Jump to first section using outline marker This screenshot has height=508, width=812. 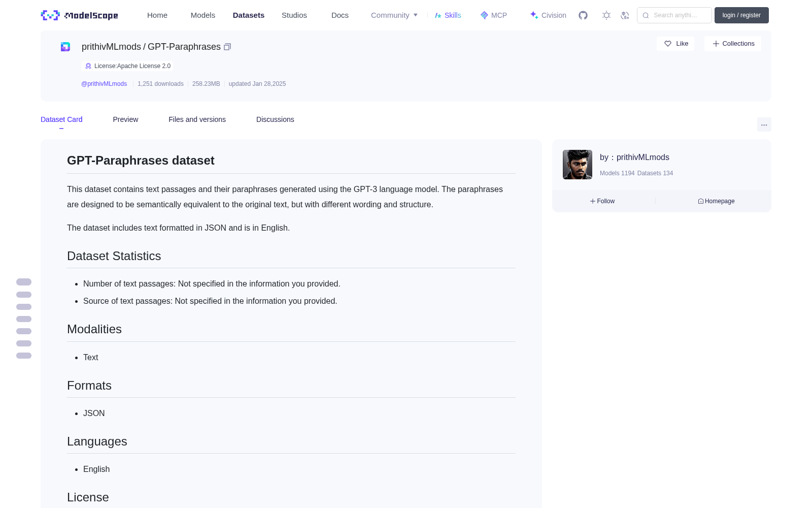[x=24, y=282]
